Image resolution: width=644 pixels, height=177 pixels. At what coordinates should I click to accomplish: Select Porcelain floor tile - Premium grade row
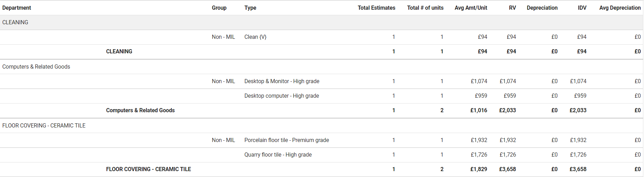287,140
